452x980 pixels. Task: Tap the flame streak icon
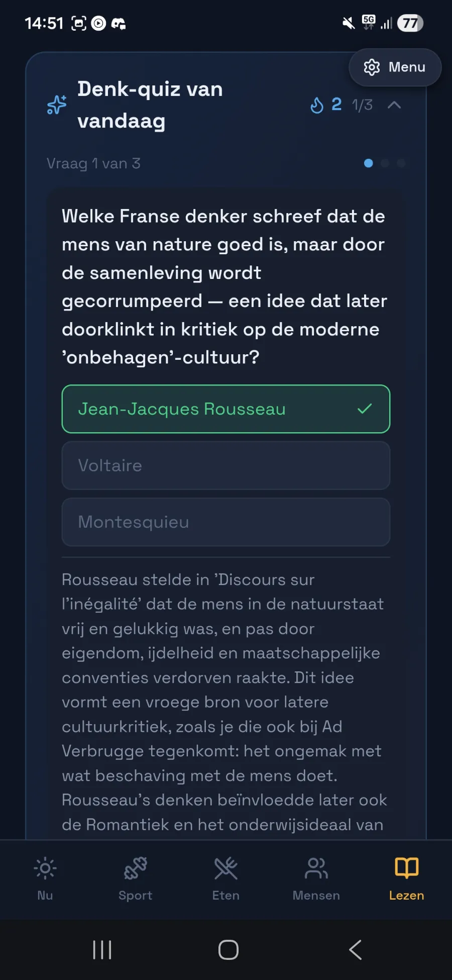(317, 105)
